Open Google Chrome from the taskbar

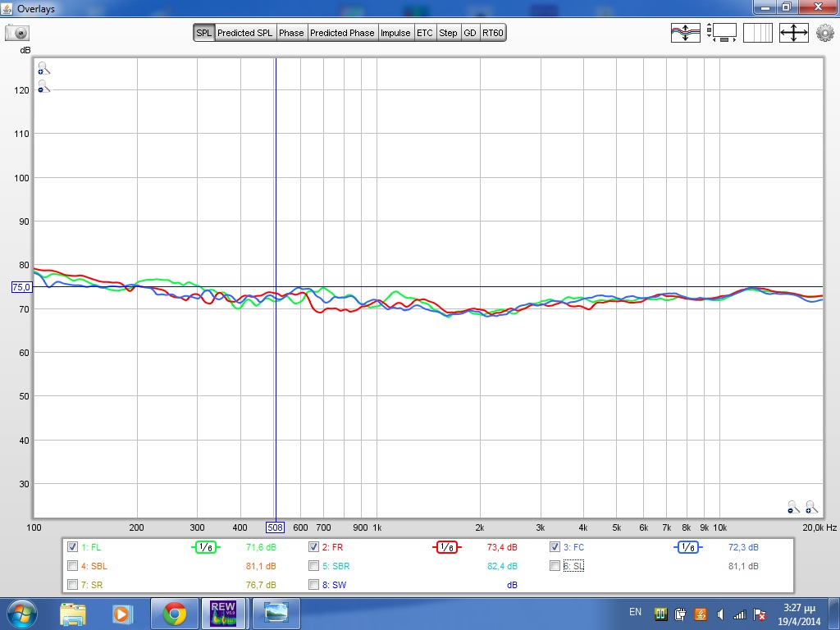click(x=173, y=613)
